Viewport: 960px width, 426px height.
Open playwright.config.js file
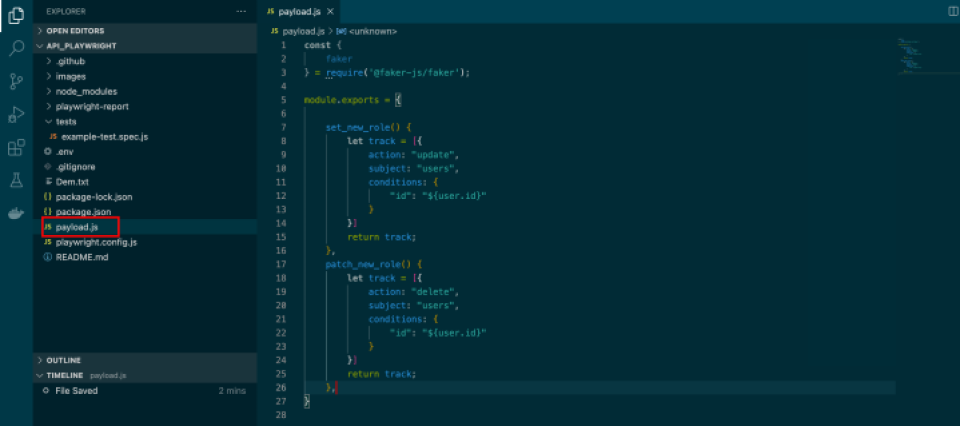point(145,242)
